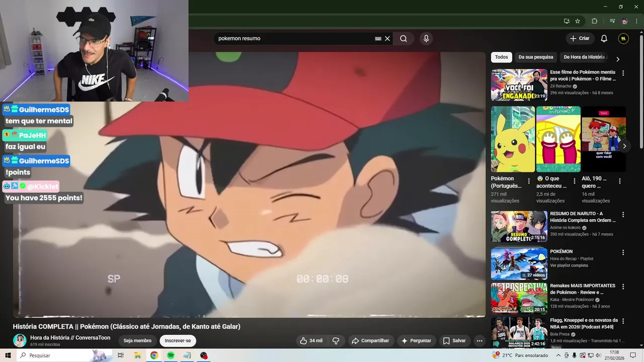Switch to Chrome on taskbar
The image size is (644, 362).
(x=154, y=355)
